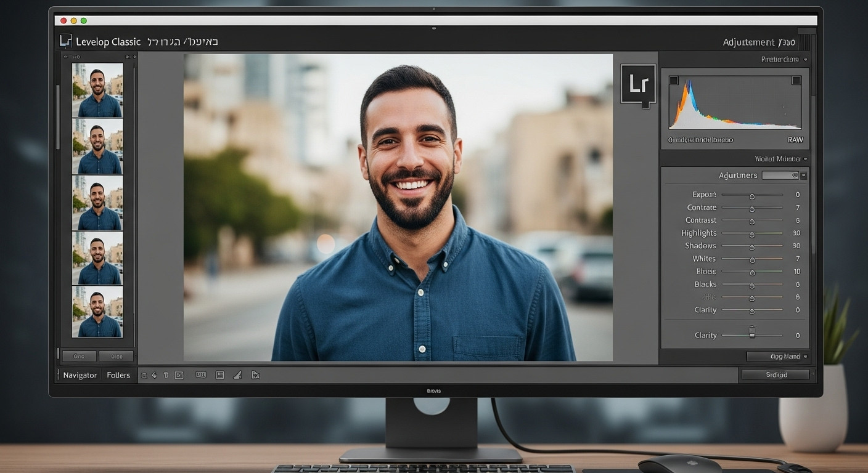The image size is (868, 473).
Task: Click the Contrate slider handle
Action: [752, 209]
